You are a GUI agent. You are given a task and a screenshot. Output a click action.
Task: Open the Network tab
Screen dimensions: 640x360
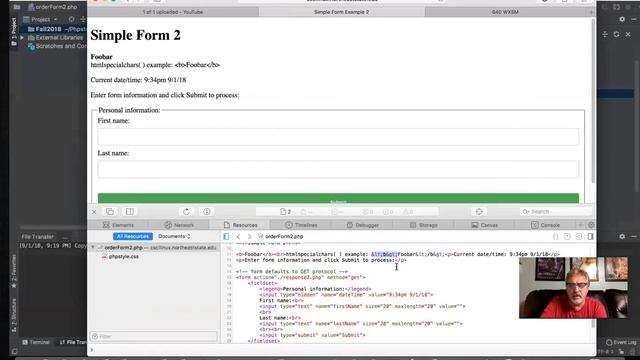[179, 225]
